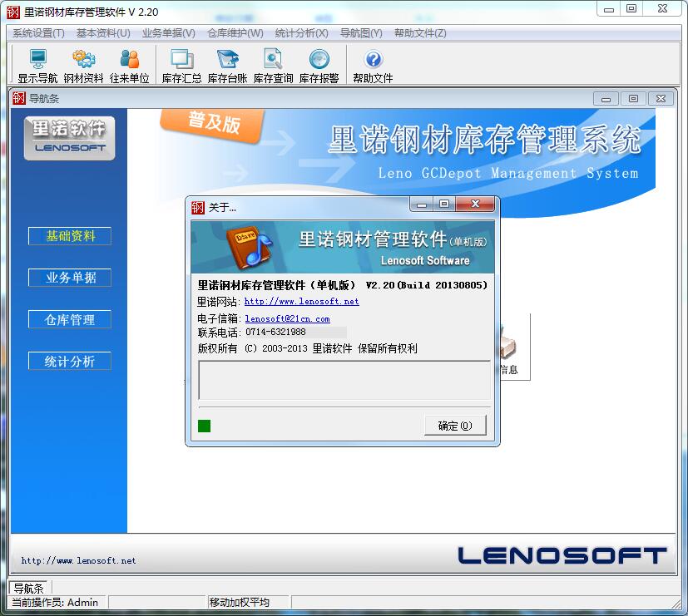Click the 当前操作员: Admin status entry
Screen dimensions: 688x616
(x=55, y=603)
